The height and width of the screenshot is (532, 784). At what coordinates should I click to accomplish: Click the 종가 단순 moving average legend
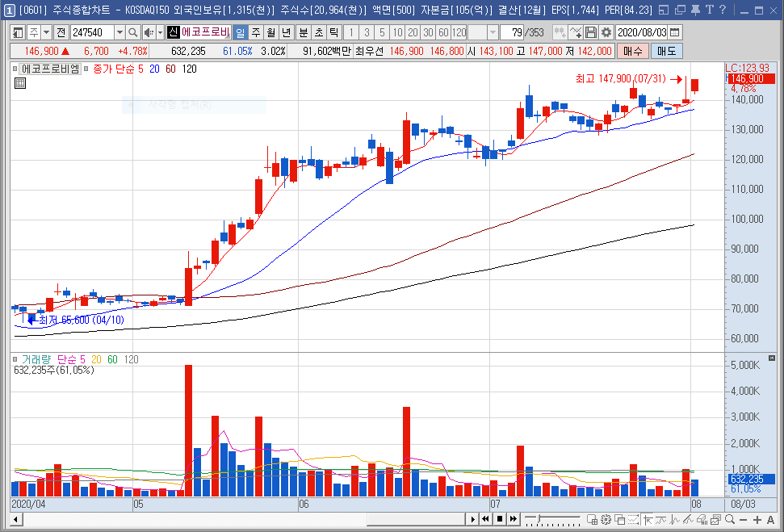tap(114, 69)
